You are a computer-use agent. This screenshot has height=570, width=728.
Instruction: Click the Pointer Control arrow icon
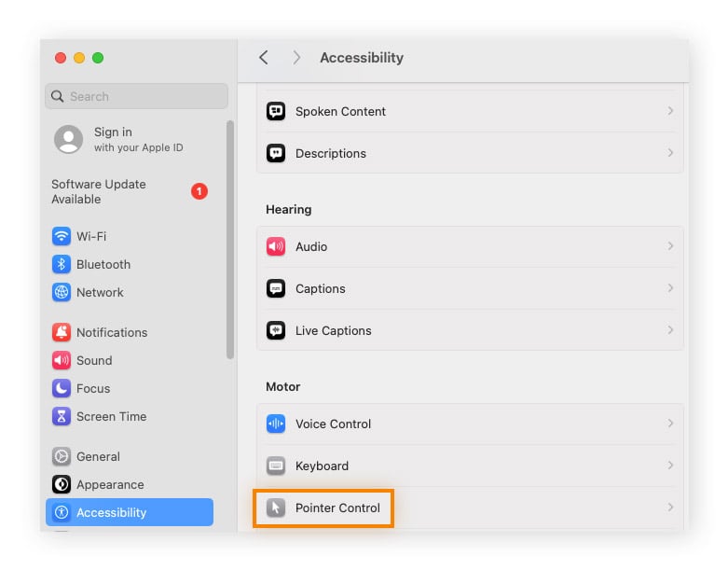[x=276, y=507]
